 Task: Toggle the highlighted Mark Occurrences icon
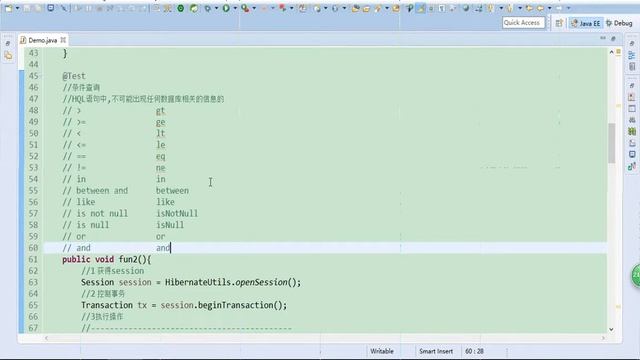tap(420, 8)
